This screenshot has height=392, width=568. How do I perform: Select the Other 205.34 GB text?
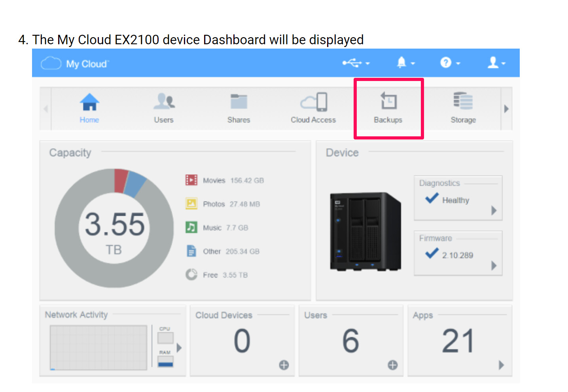click(231, 252)
